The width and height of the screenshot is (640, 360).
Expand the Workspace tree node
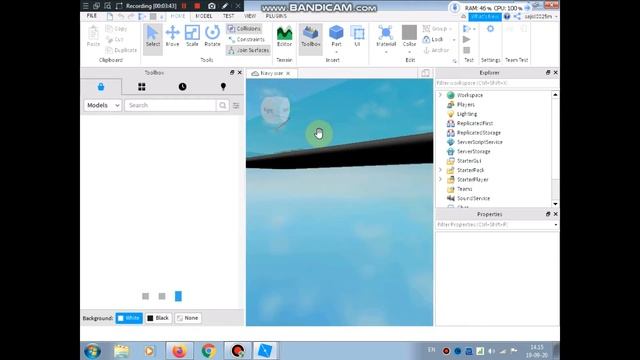coord(440,95)
